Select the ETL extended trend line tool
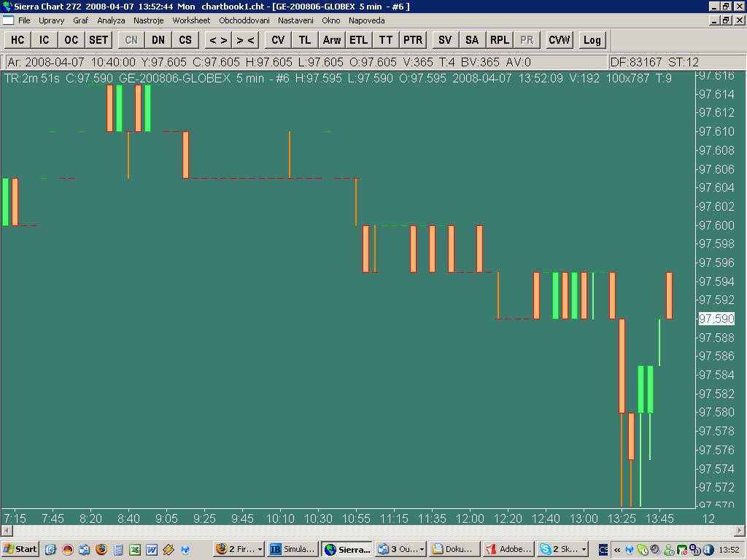 359,40
